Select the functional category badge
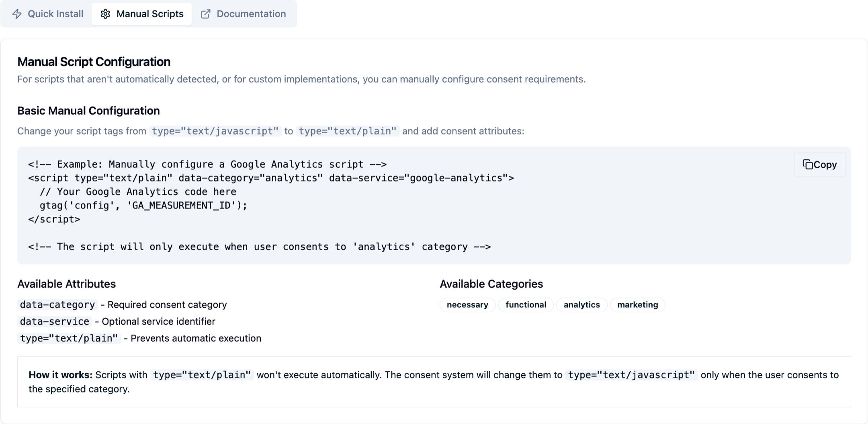The image size is (868, 424). [526, 305]
